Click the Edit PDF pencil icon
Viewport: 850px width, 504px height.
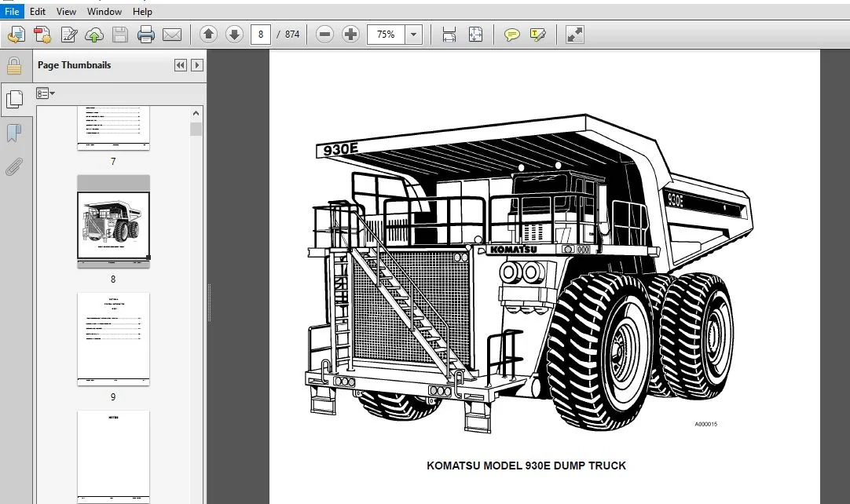pyautogui.click(x=68, y=35)
